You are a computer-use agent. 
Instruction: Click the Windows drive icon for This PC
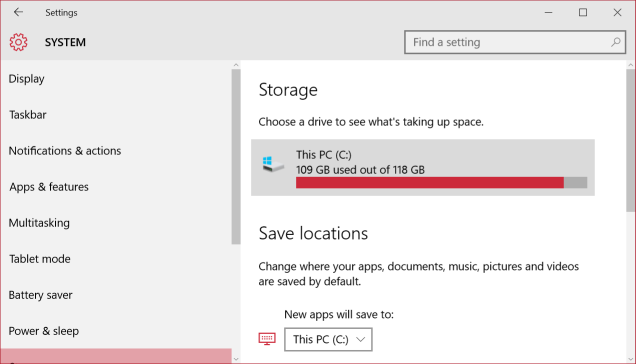tap(273, 164)
